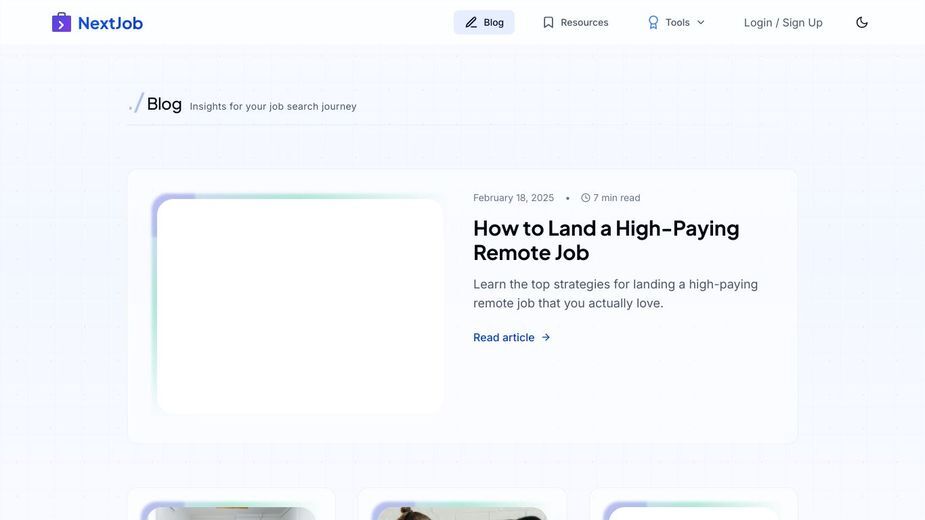The width and height of the screenshot is (925, 520).
Task: Click the '7 min read' label
Action: pyautogui.click(x=616, y=198)
